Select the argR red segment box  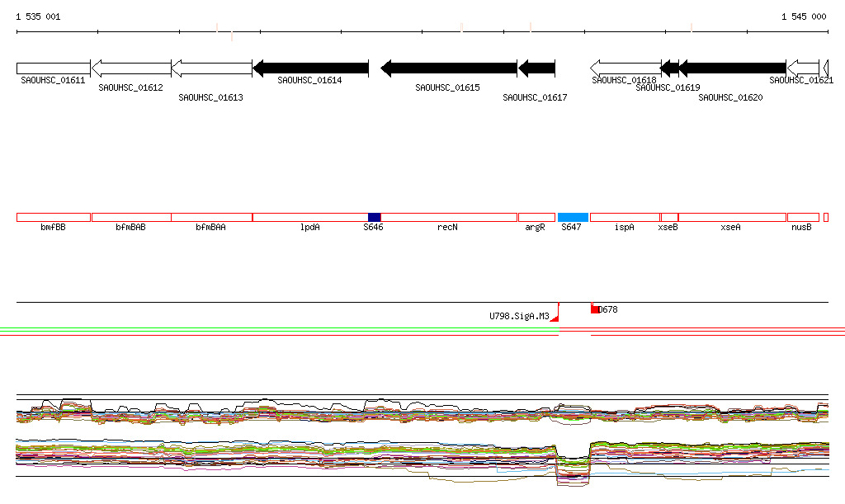(536, 218)
